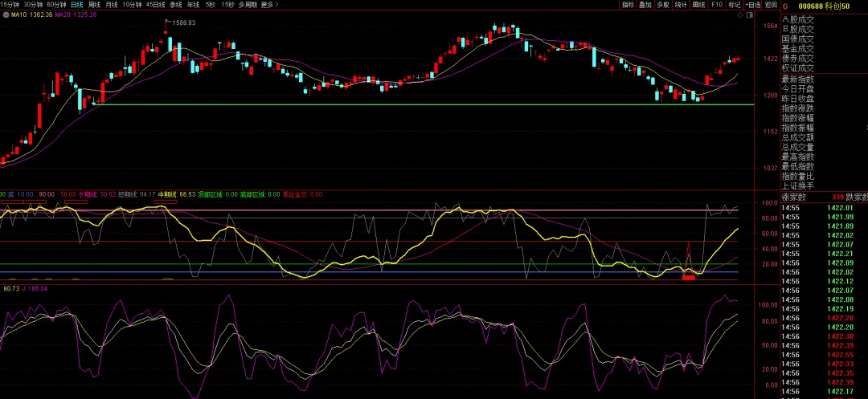
Task: Expand the 更多 periods dropdown
Action: point(269,5)
